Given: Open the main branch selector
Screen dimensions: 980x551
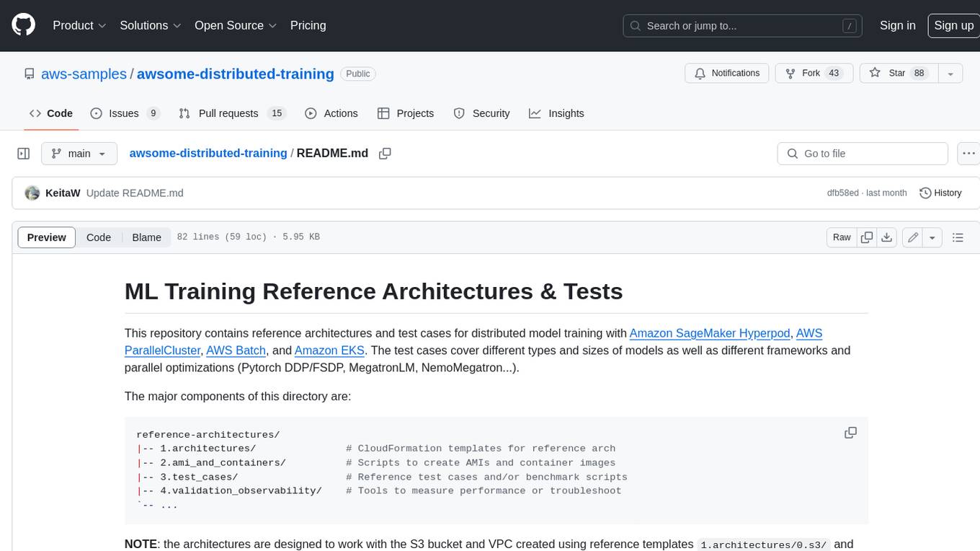Looking at the screenshot, I should pyautogui.click(x=79, y=154).
